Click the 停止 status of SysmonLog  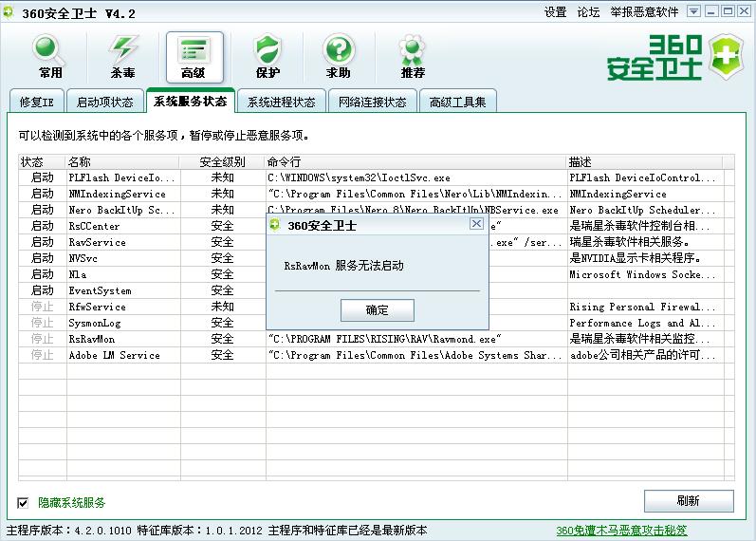coord(43,323)
